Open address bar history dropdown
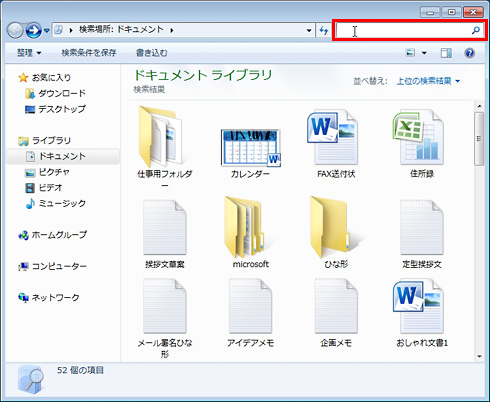490x402 pixels. pyautogui.click(x=309, y=31)
